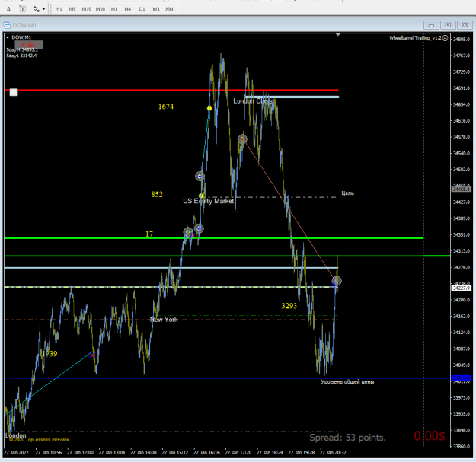Switch chart to H1 timeframe
476x462 pixels.
(x=114, y=9)
